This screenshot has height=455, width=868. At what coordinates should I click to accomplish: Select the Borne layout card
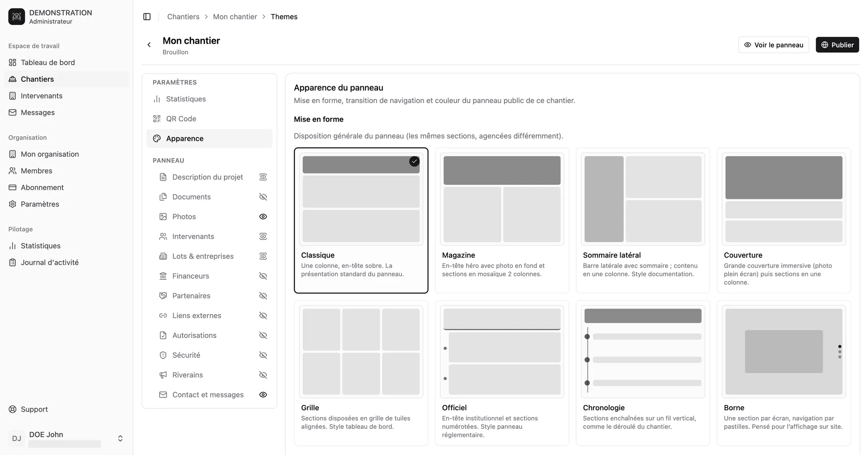pos(784,373)
